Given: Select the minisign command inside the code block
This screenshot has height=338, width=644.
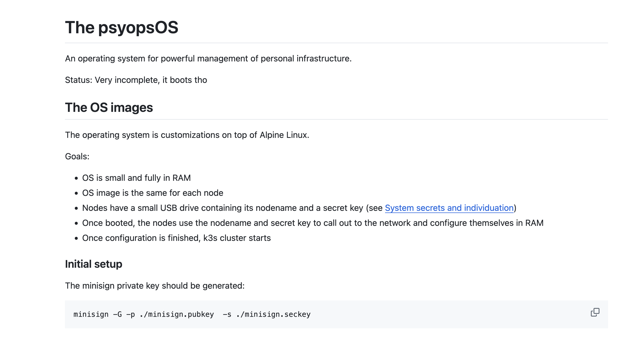Looking at the screenshot, I should coord(192,314).
